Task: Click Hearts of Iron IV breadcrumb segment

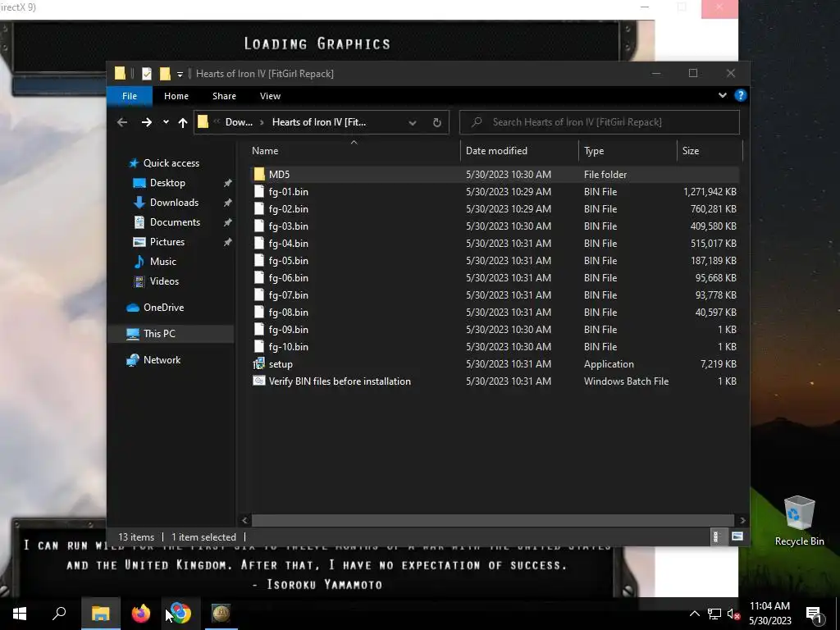Action: (x=319, y=122)
